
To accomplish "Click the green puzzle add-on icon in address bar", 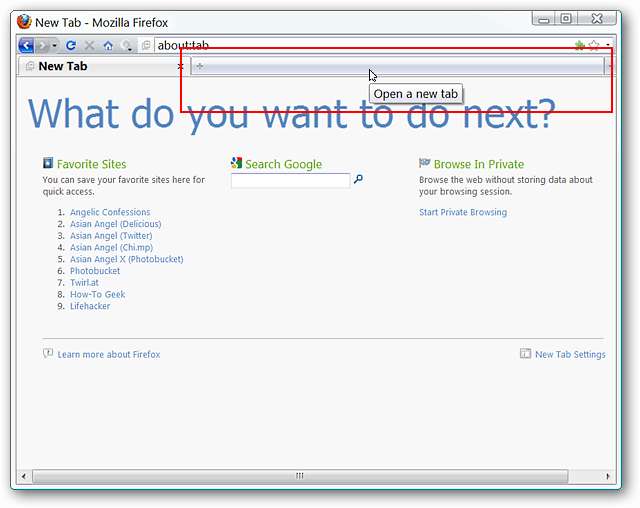I will coord(580,45).
